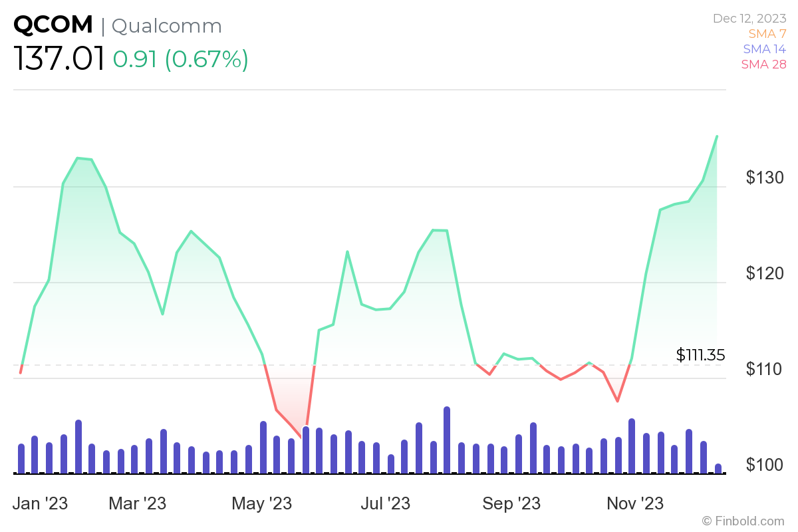Click the QCOM ticker symbol
Image resolution: width=798 pixels, height=532 pixels.
pos(53,25)
